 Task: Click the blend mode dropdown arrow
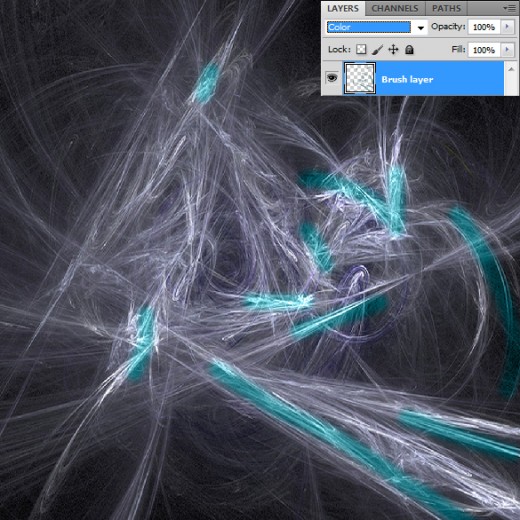421,28
